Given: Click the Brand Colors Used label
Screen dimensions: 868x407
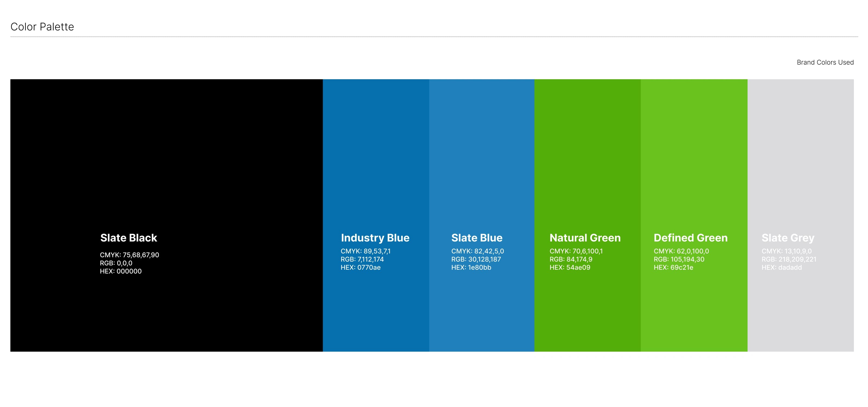Looking at the screenshot, I should coord(825,62).
